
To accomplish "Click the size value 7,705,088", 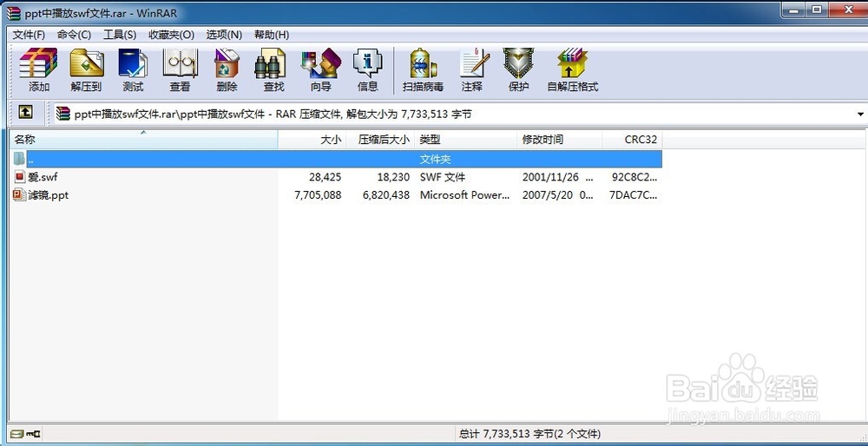I will click(x=318, y=194).
